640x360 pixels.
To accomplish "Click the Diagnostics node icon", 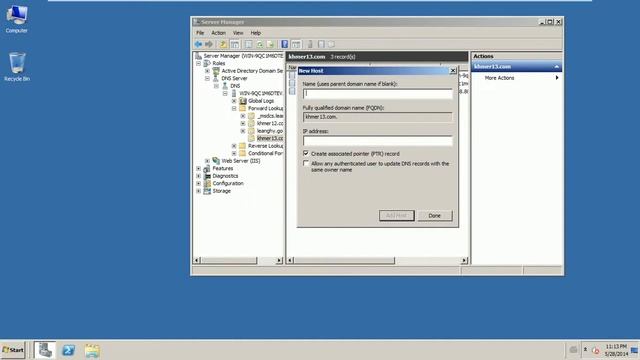I will (207, 176).
